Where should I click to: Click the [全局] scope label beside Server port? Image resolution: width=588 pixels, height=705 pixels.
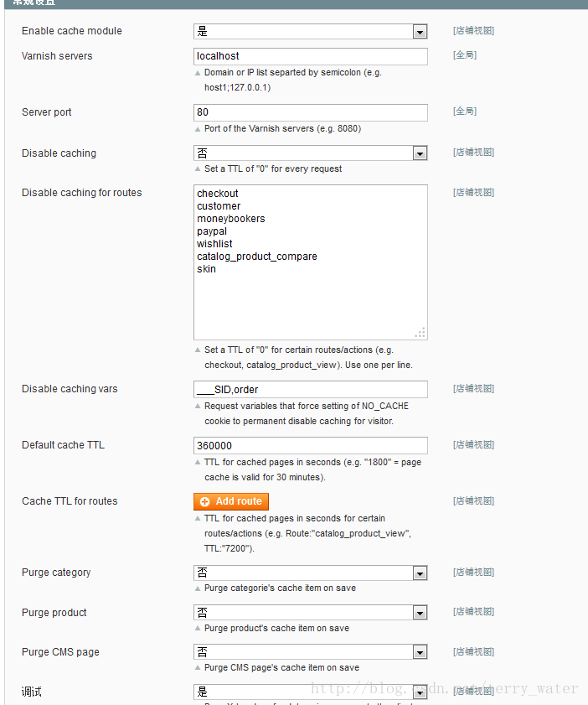point(465,111)
